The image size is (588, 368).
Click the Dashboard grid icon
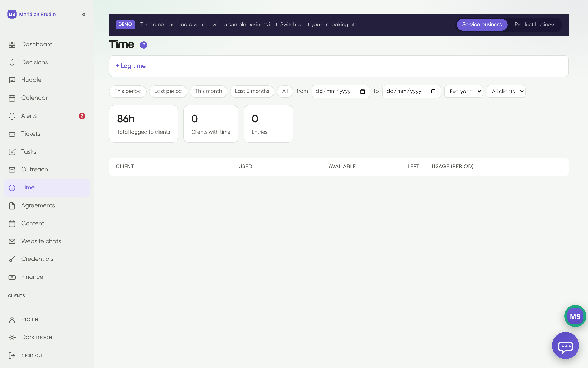[12, 45]
